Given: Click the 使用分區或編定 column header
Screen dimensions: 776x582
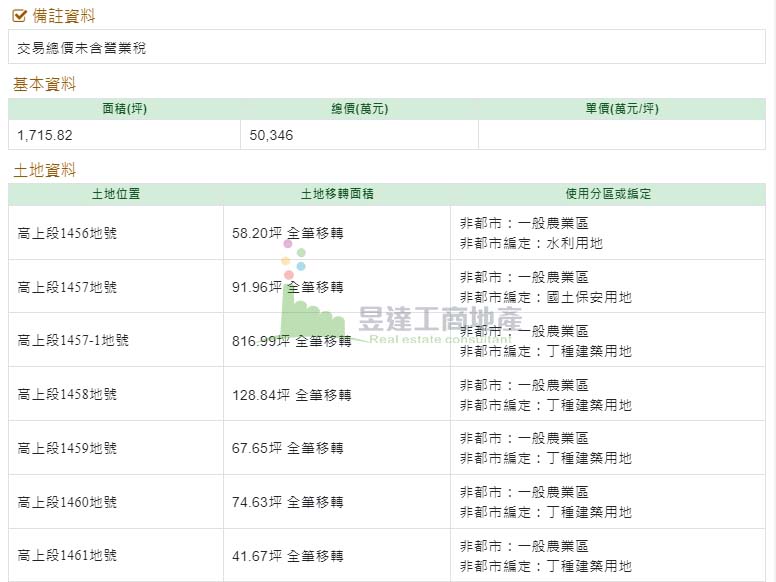Looking at the screenshot, I should (607, 194).
